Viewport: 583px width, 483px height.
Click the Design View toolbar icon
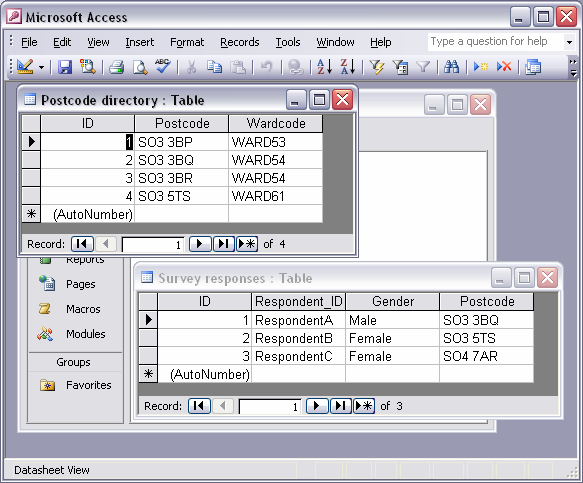(25, 67)
